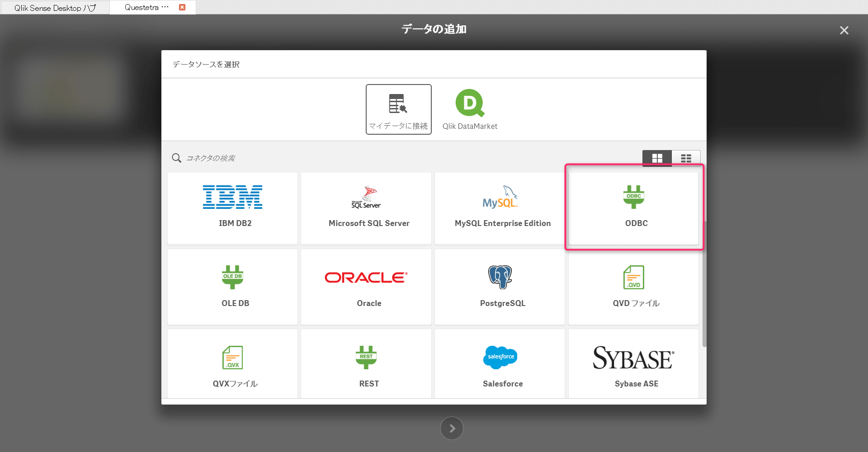
Task: Click the QVXファイル label
Action: click(x=235, y=384)
